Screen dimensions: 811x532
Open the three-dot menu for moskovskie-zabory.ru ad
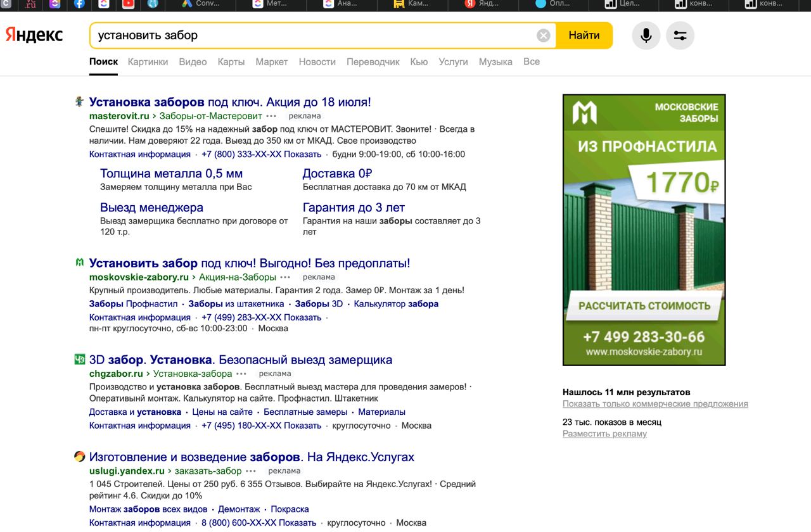click(285, 277)
